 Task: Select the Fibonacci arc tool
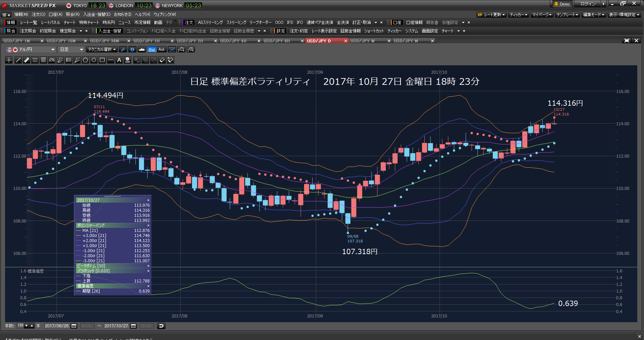point(51,60)
